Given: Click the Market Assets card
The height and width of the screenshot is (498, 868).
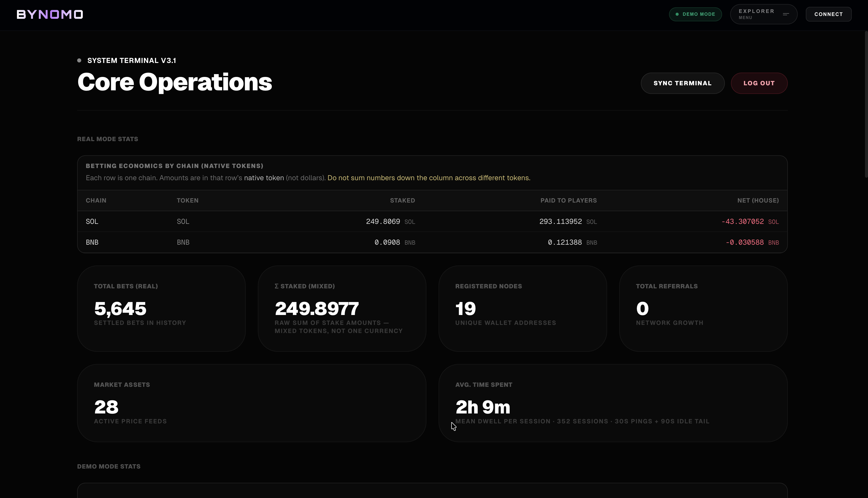Looking at the screenshot, I should click(251, 403).
